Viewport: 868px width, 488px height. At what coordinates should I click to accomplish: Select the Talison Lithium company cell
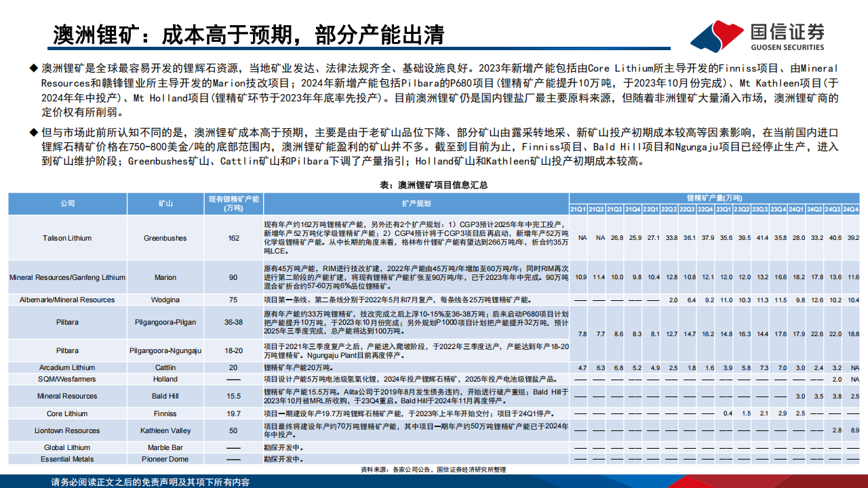(x=67, y=238)
